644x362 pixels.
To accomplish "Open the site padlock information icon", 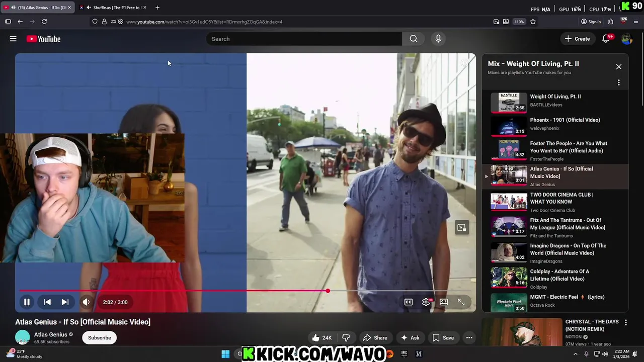I will tap(104, 22).
